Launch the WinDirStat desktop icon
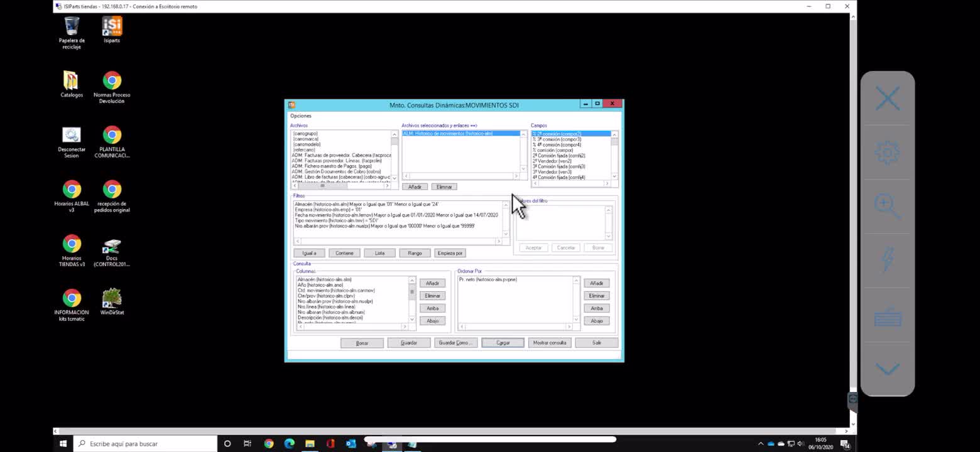The image size is (980, 452). tap(112, 302)
